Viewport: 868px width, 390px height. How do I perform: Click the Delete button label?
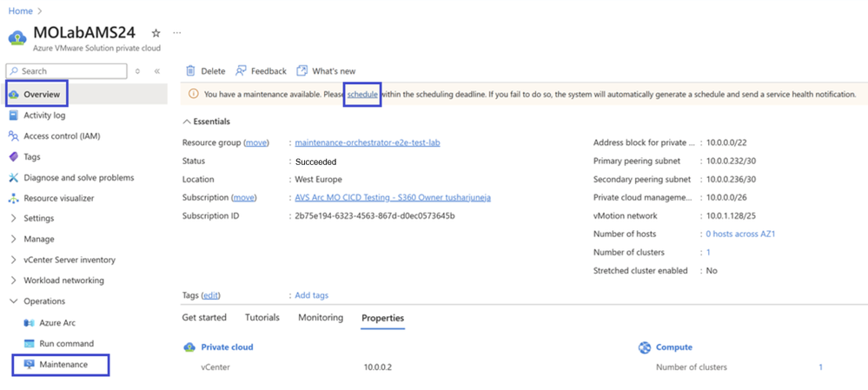point(213,71)
